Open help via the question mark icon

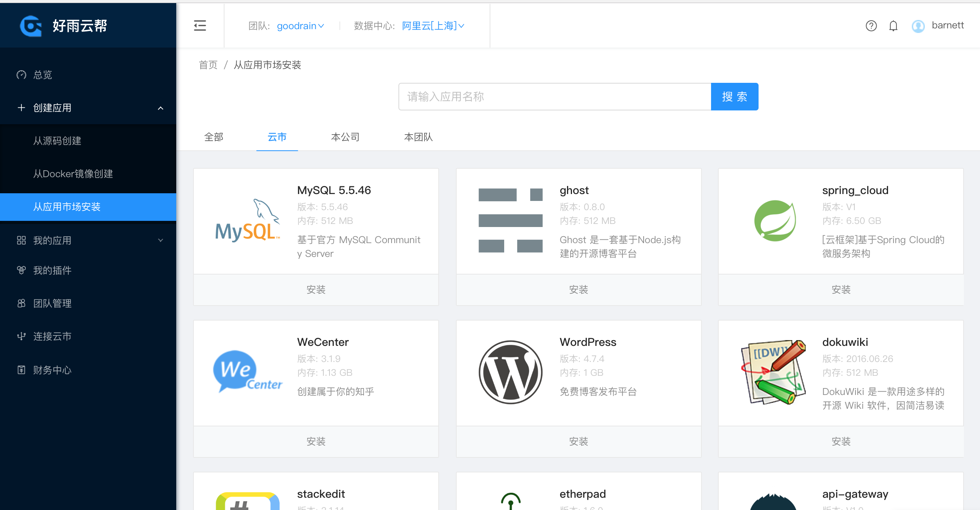point(871,26)
